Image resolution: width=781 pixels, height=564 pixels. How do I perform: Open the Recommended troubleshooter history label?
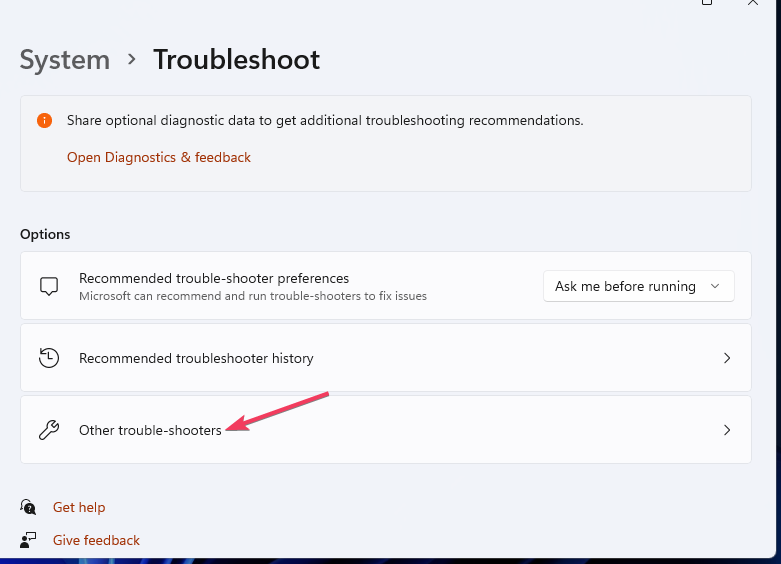[x=196, y=358]
